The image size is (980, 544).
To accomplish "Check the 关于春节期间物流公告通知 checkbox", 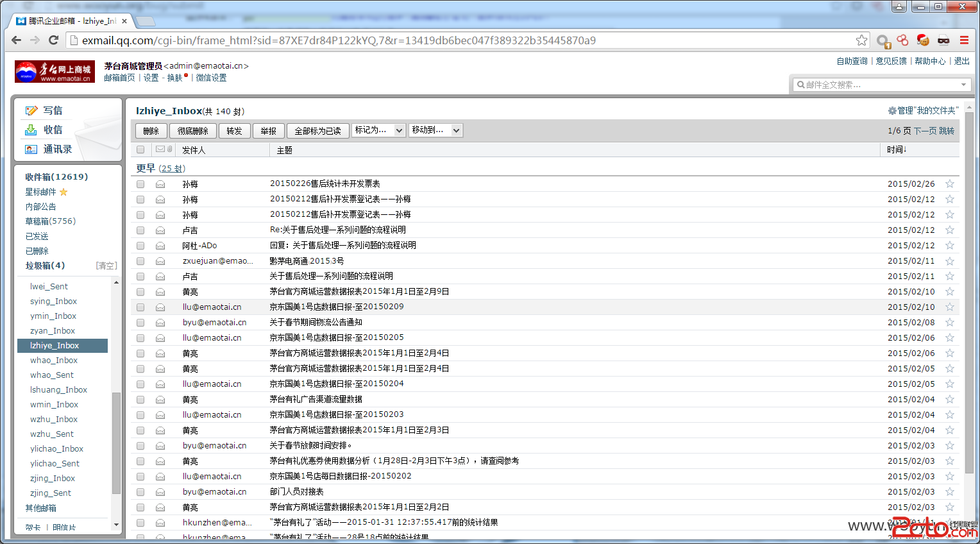I will [140, 323].
